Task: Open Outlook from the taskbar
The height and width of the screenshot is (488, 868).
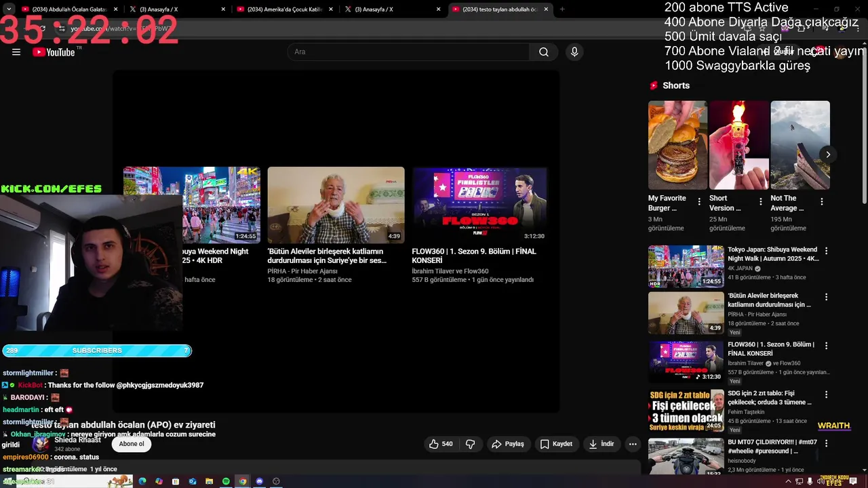Action: [x=193, y=481]
